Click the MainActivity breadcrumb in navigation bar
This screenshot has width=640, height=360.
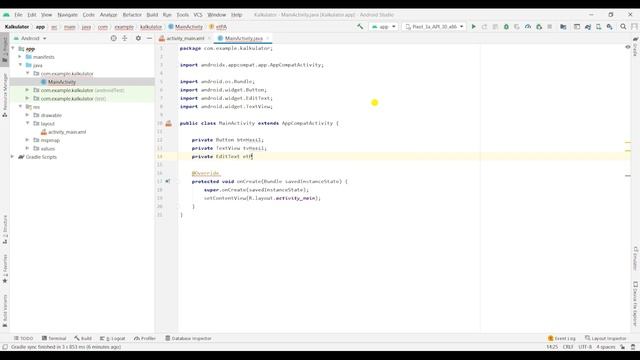pos(186,27)
